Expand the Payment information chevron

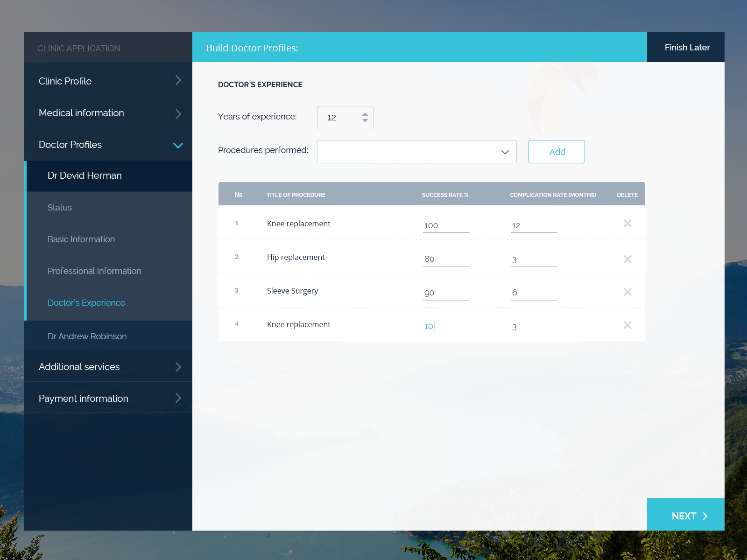point(178,398)
